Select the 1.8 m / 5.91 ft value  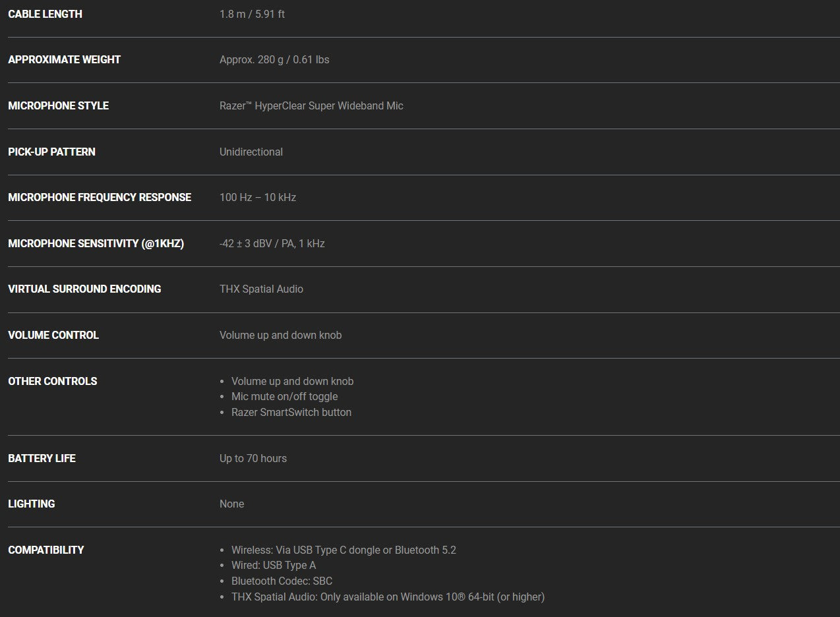(x=252, y=14)
